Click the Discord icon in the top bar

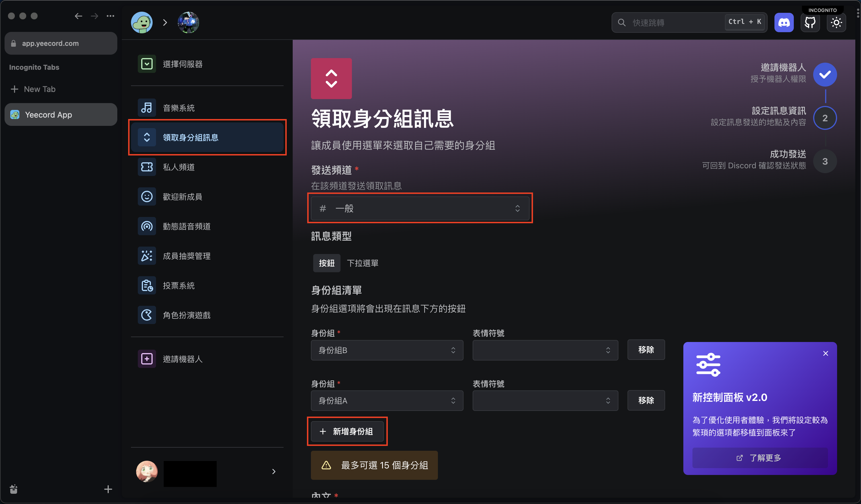784,22
